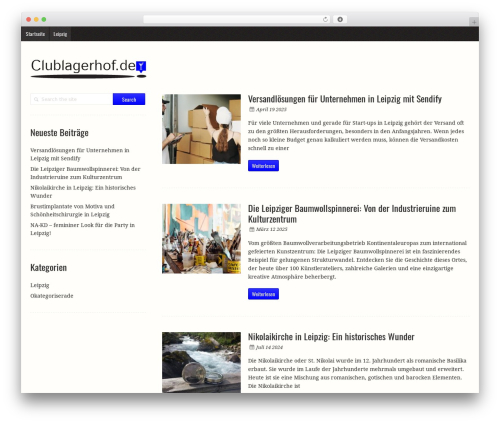Open article title Die Leipziger Baumwollspinnerei

352,214
